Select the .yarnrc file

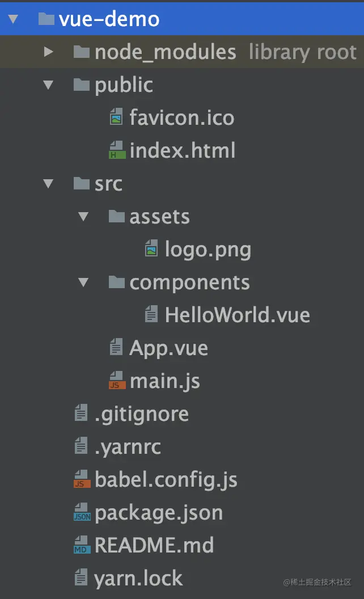click(x=128, y=447)
